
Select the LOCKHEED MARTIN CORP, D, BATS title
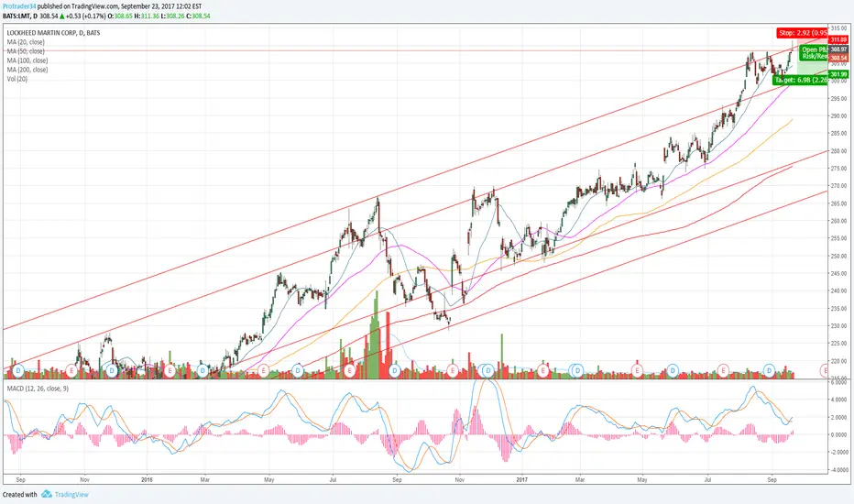click(53, 33)
